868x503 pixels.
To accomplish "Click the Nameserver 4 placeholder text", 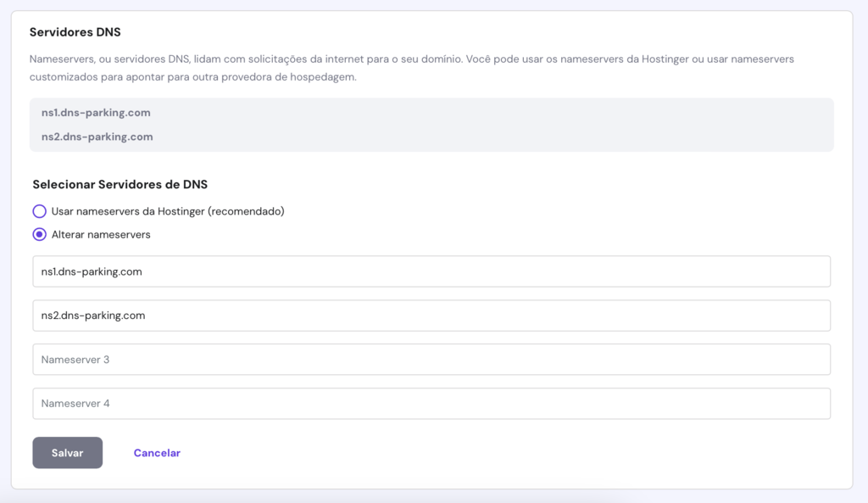I will click(78, 403).
